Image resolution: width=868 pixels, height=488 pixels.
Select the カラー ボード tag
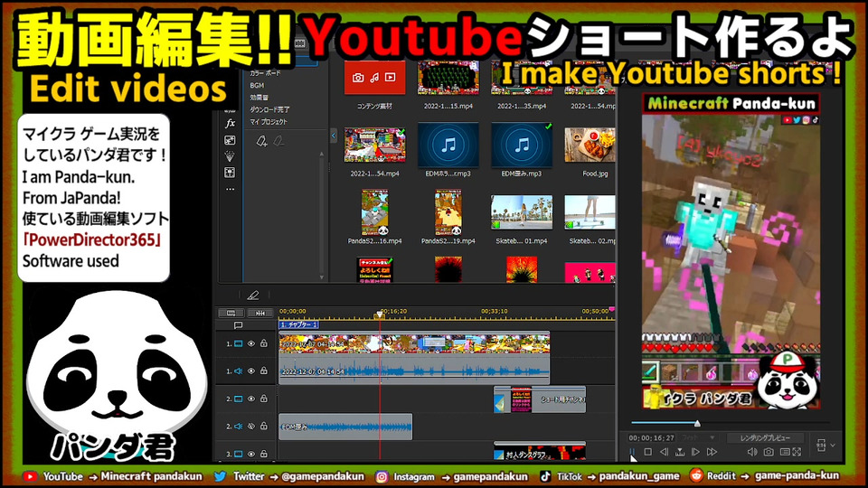(x=265, y=73)
